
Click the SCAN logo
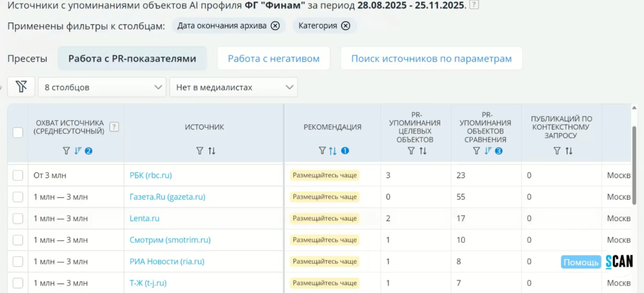(x=619, y=262)
